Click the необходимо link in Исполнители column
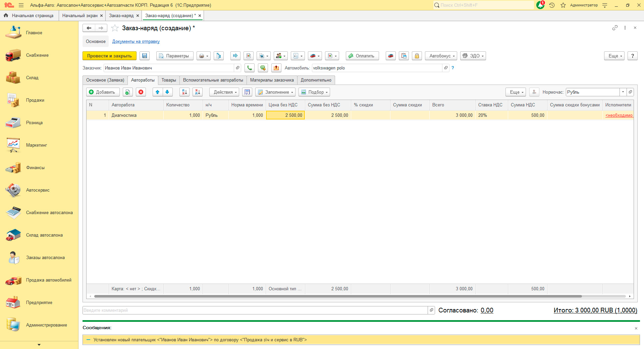 [x=619, y=115]
